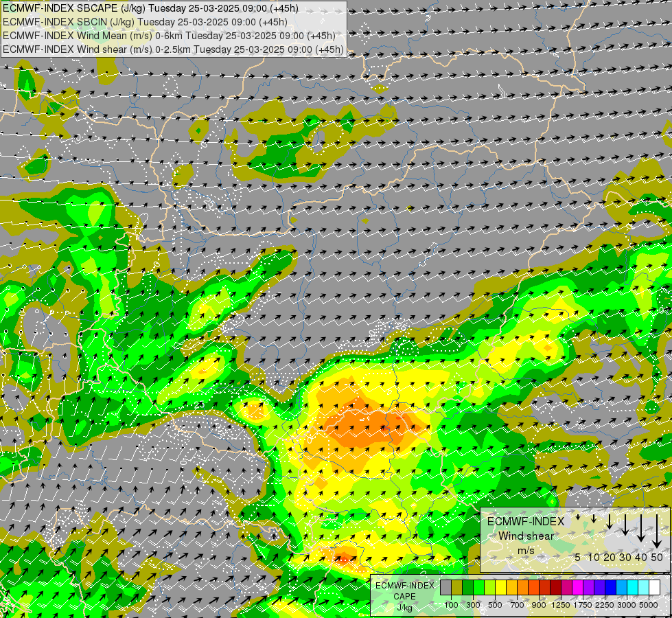Click the '3000' CAPE scale value
672x618 pixels.
pos(627,605)
